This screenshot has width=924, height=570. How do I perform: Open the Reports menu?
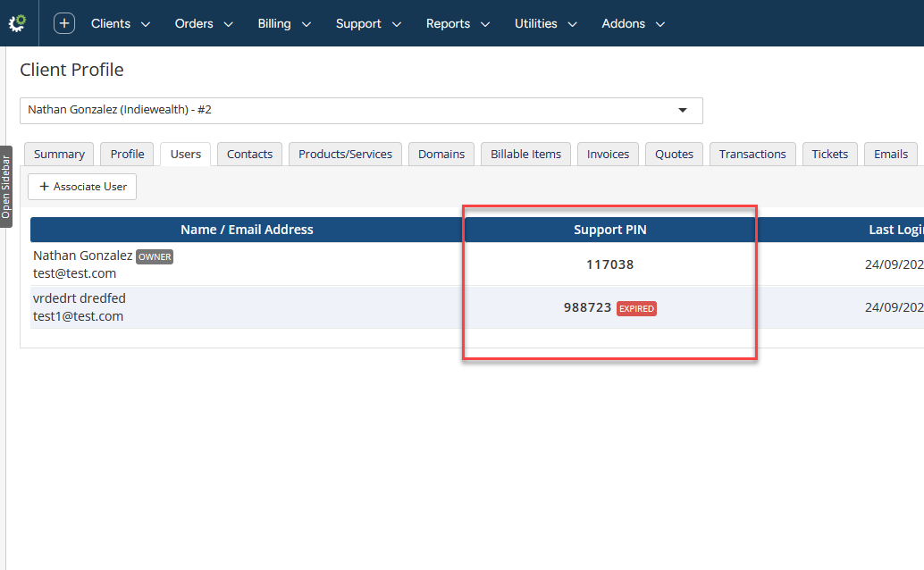pyautogui.click(x=458, y=23)
